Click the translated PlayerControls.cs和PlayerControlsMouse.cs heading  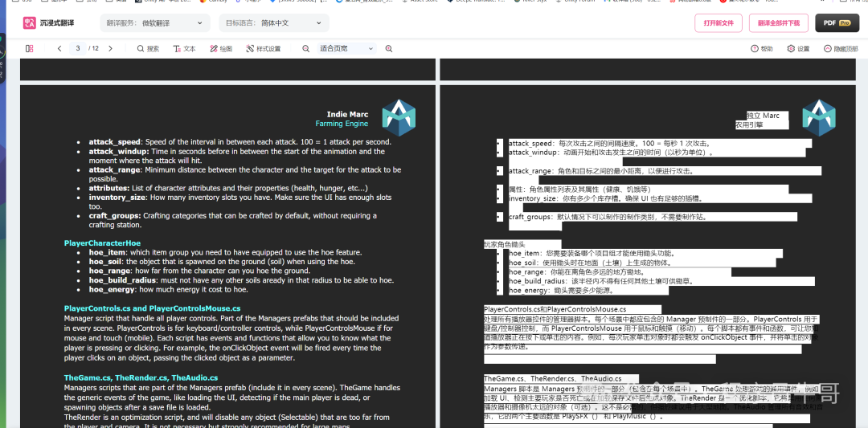click(555, 310)
